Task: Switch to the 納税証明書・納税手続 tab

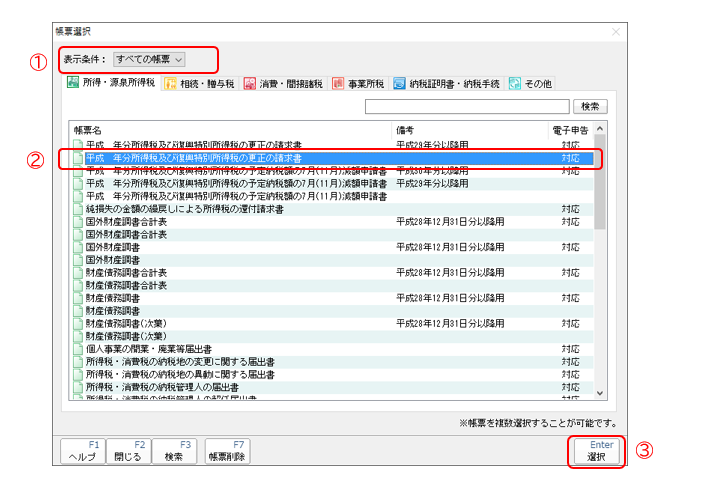Action: pos(446,83)
